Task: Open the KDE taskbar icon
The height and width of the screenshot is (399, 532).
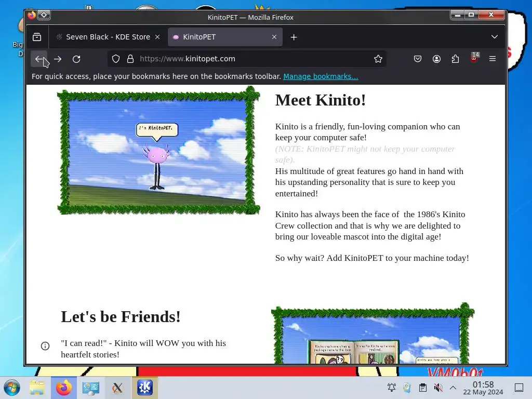Action: (x=144, y=388)
